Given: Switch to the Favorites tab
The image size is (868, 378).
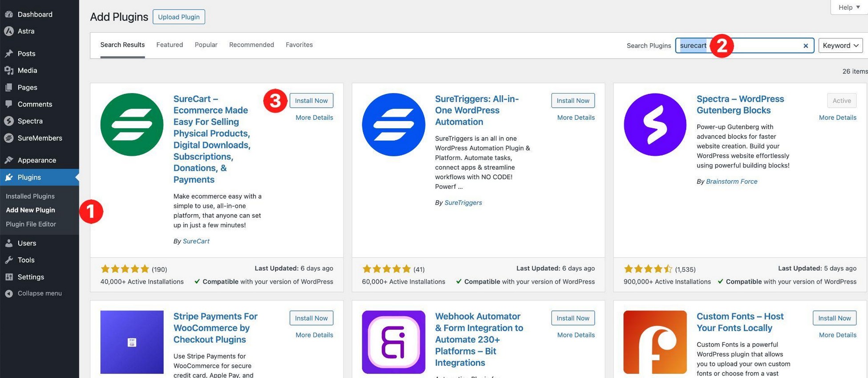Looking at the screenshot, I should [x=299, y=45].
